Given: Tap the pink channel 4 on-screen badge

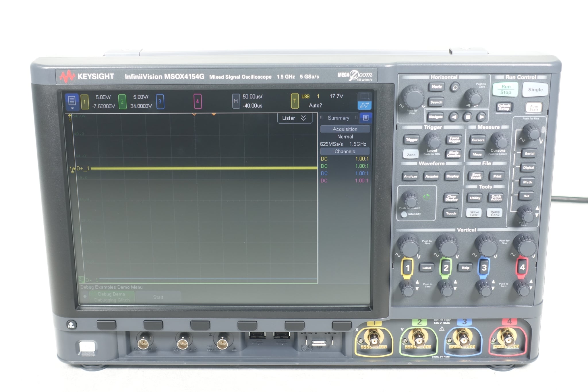Looking at the screenshot, I should (x=198, y=101).
